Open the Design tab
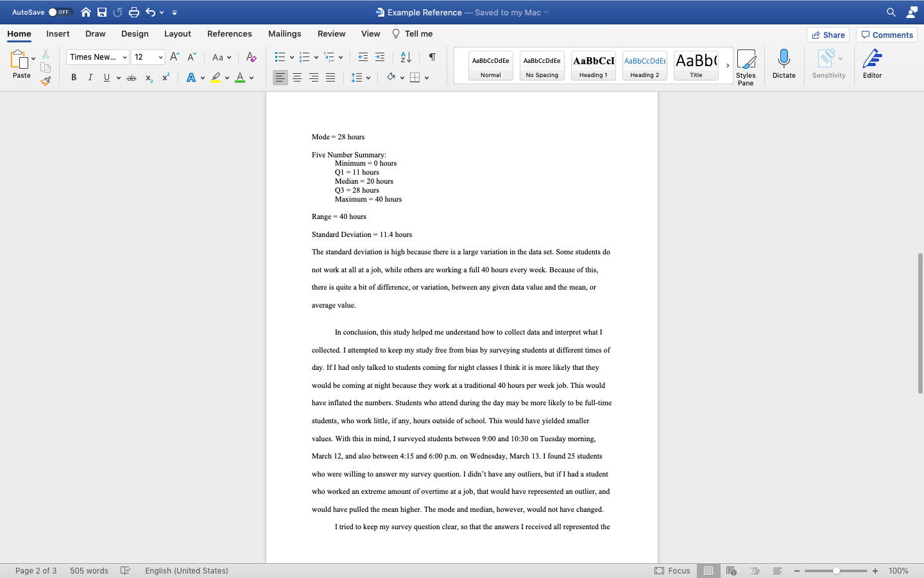Viewport: 924px width, 578px height. click(135, 33)
